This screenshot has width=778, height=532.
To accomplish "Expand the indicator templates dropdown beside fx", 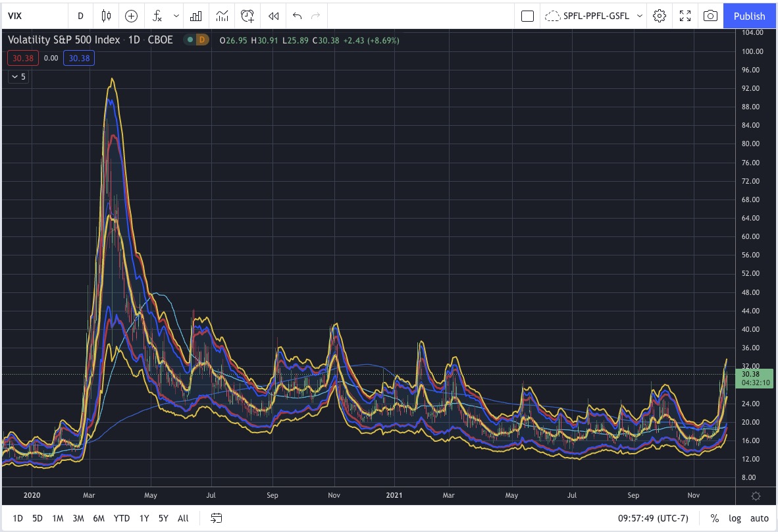I will point(176,16).
